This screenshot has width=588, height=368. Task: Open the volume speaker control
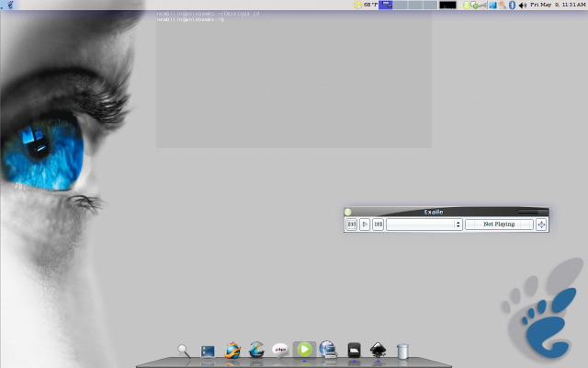(523, 6)
